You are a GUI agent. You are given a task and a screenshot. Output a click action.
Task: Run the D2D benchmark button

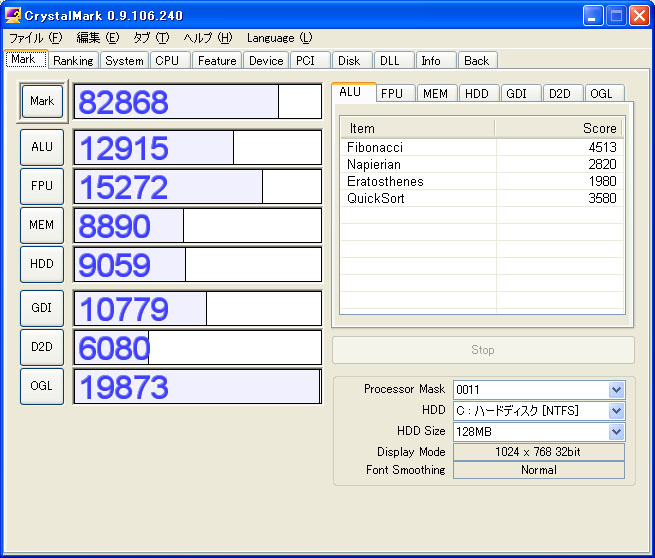(x=42, y=347)
